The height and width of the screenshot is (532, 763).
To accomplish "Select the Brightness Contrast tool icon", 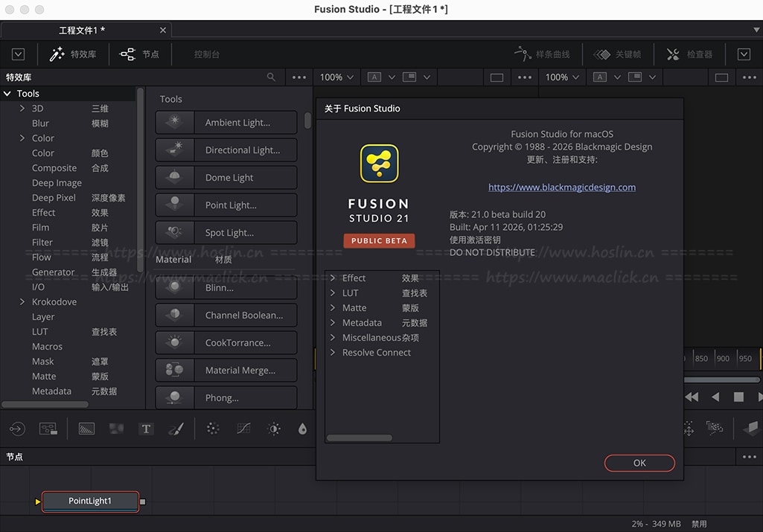I will click(274, 429).
